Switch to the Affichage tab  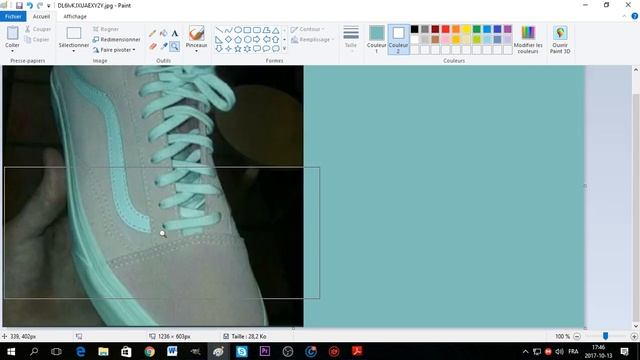point(75,16)
